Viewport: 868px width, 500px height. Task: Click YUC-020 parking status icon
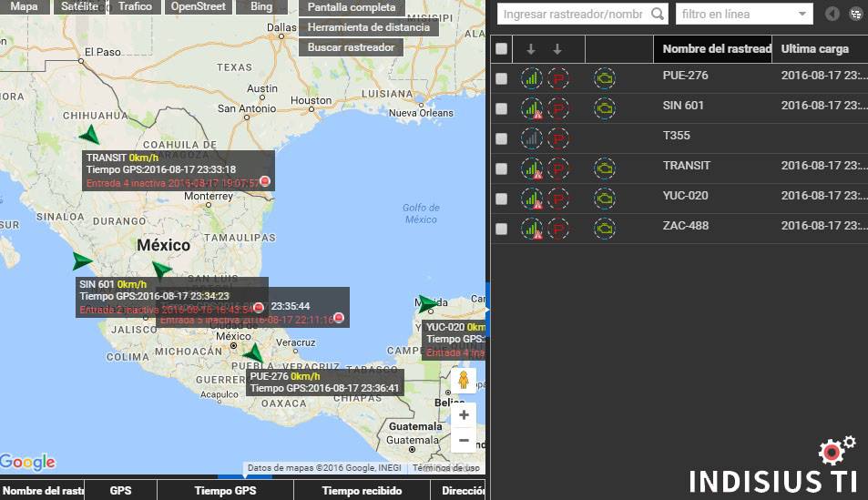click(x=558, y=199)
